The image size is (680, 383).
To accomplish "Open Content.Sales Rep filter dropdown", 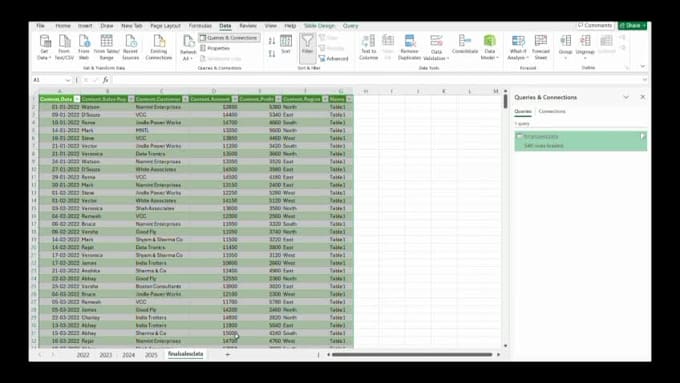I will [x=131, y=99].
